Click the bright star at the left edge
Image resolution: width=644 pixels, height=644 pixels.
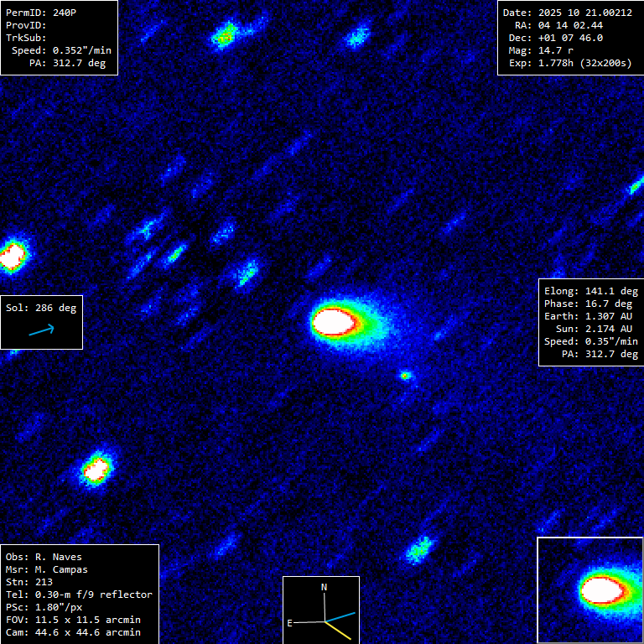pyautogui.click(x=12, y=257)
